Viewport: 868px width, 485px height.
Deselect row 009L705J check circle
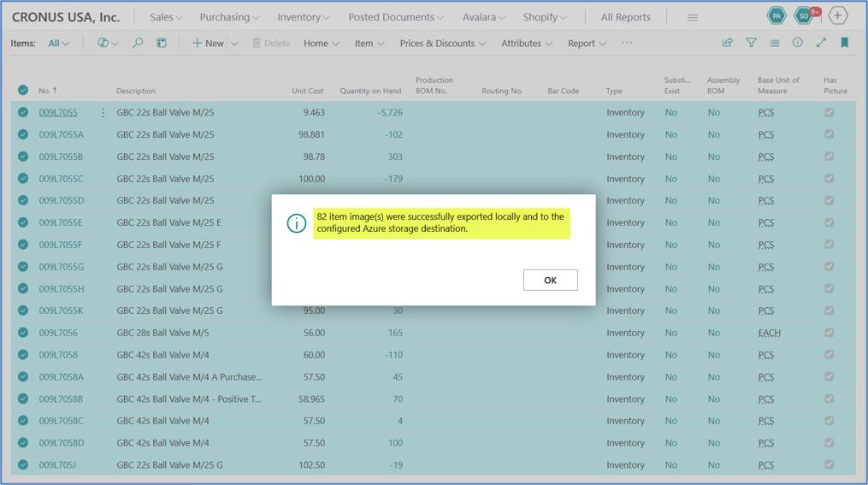point(23,464)
